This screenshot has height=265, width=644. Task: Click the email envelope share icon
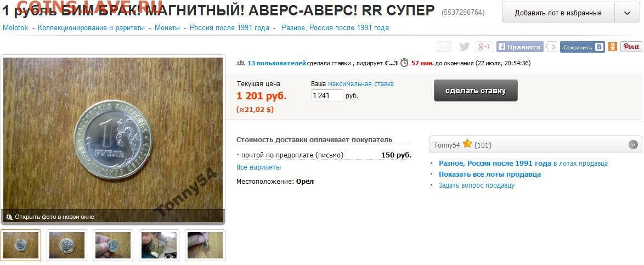[x=444, y=47]
